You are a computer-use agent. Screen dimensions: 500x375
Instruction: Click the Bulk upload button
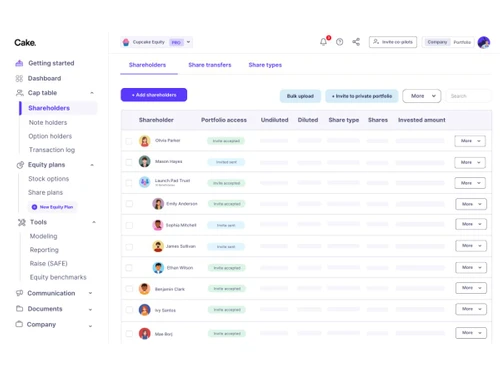coord(300,96)
